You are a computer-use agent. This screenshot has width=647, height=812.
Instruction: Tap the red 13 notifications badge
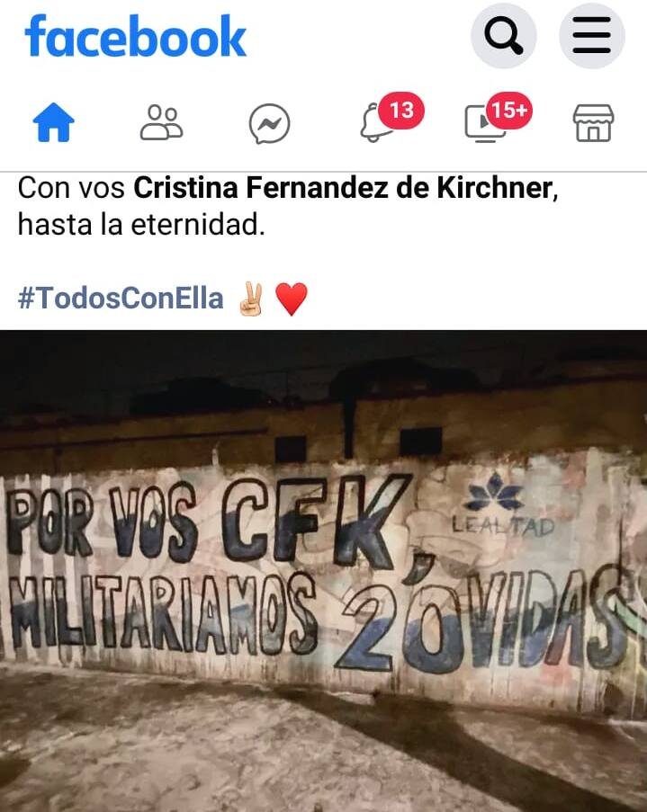(x=401, y=111)
